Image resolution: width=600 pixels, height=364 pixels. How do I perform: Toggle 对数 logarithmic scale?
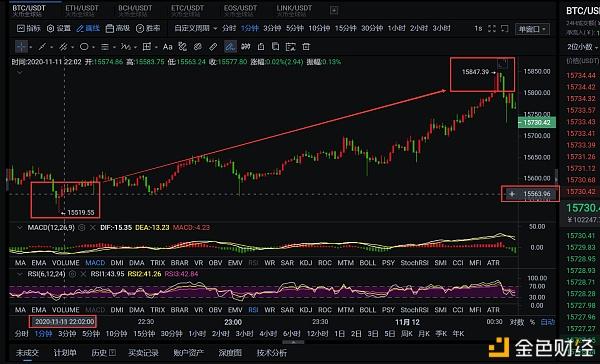click(517, 322)
